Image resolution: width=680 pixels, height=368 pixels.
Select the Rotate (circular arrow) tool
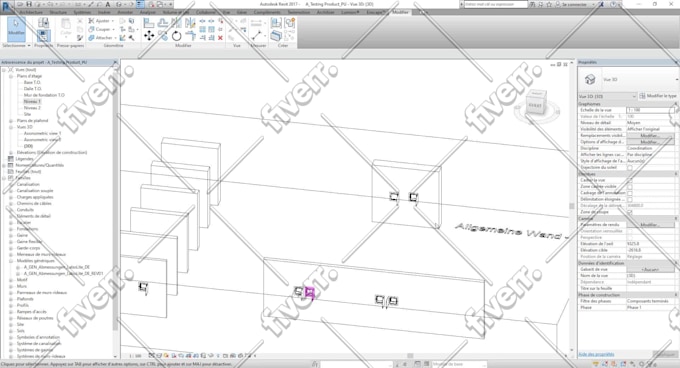click(177, 36)
